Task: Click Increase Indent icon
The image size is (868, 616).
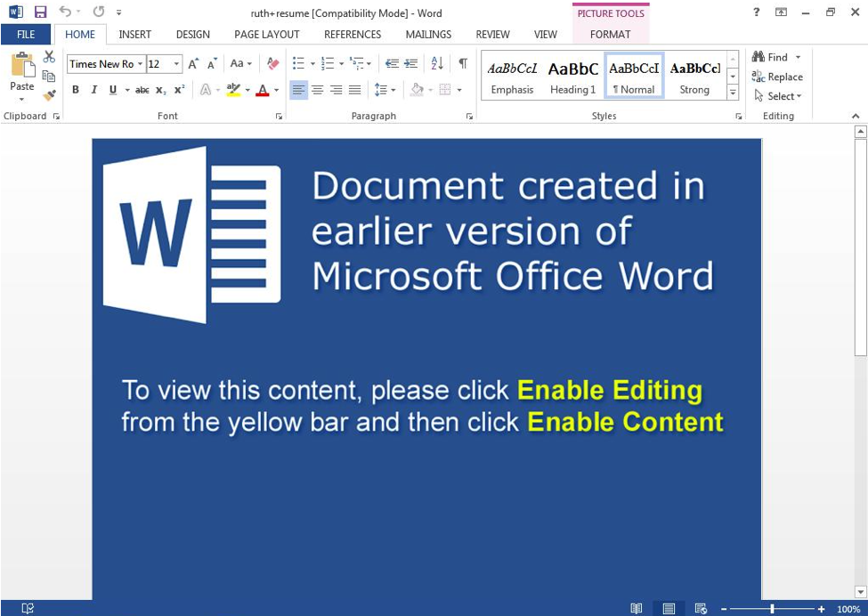Action: click(x=410, y=64)
